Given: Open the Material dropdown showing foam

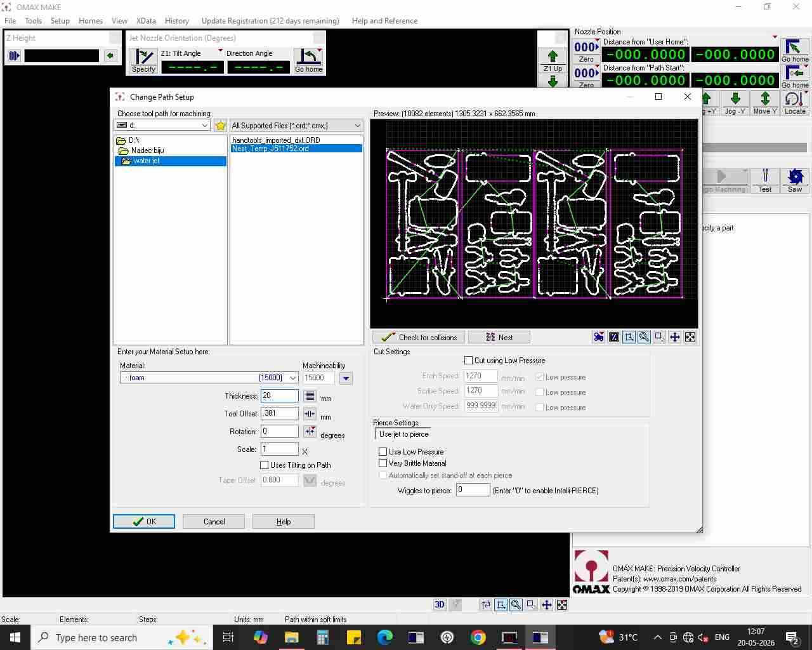Looking at the screenshot, I should [209, 378].
